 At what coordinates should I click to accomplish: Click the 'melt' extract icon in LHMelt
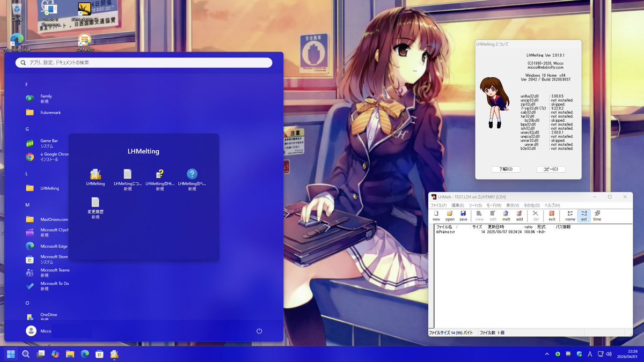click(x=506, y=216)
